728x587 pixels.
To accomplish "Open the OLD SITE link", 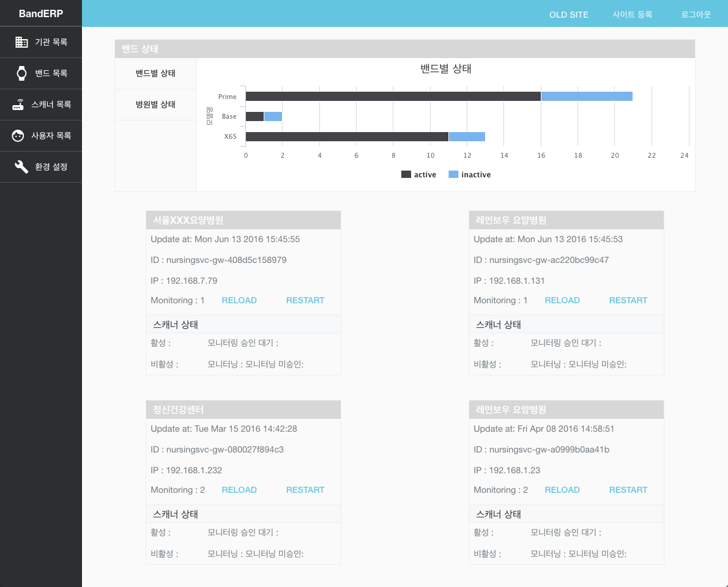I will 569,15.
